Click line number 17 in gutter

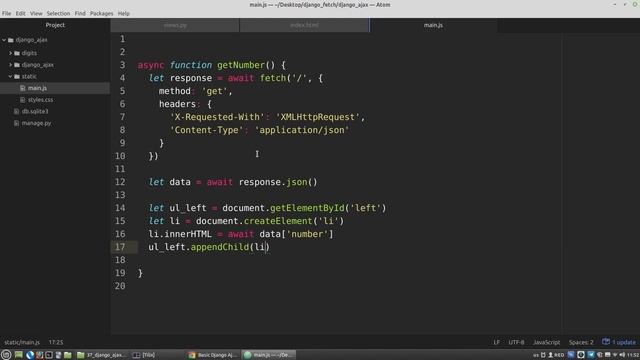(x=120, y=247)
